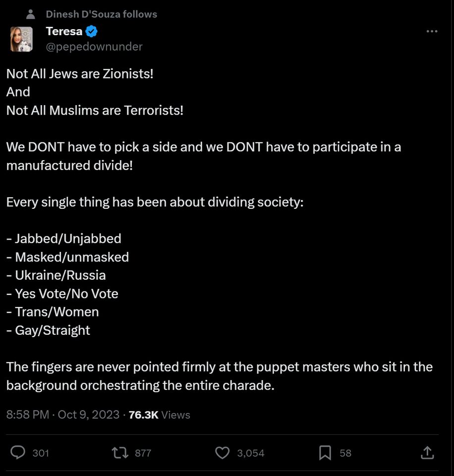
Task: Bookmark the tweet using the bookmark icon
Action: [x=325, y=453]
